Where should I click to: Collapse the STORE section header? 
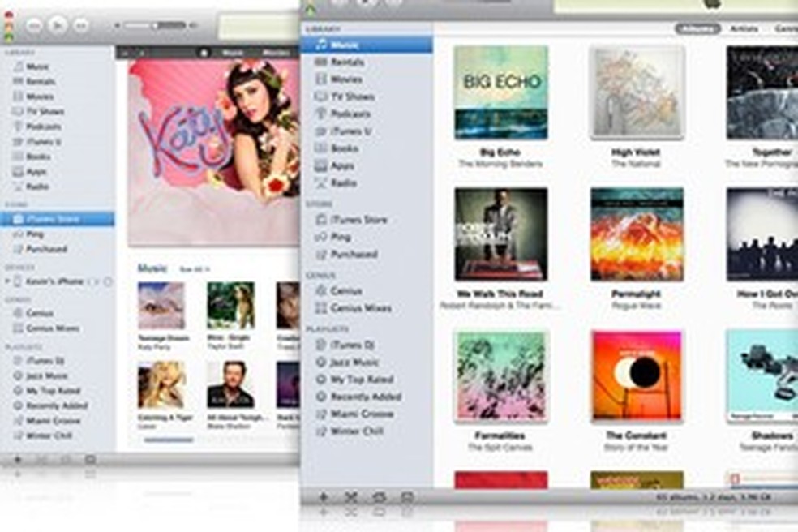point(323,201)
